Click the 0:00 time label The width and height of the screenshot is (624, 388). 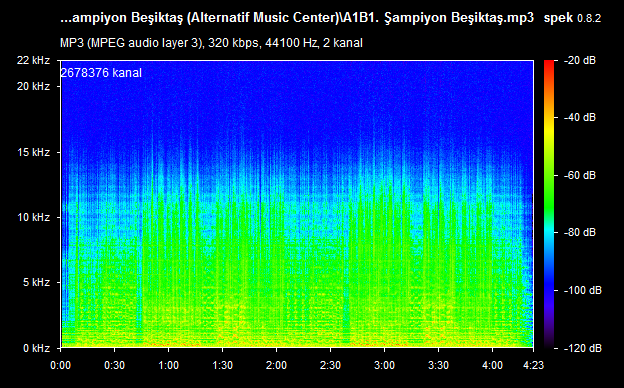pos(60,365)
